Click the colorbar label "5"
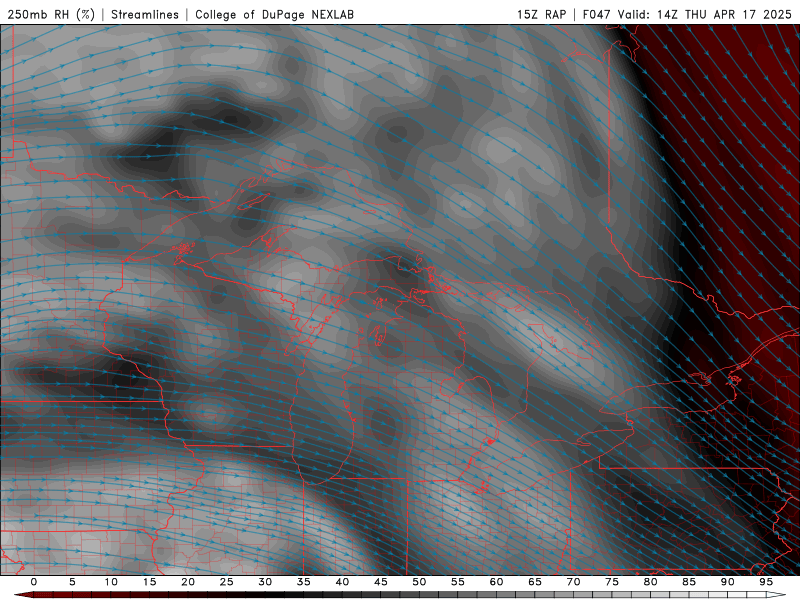This screenshot has height=600, width=800. pyautogui.click(x=72, y=582)
